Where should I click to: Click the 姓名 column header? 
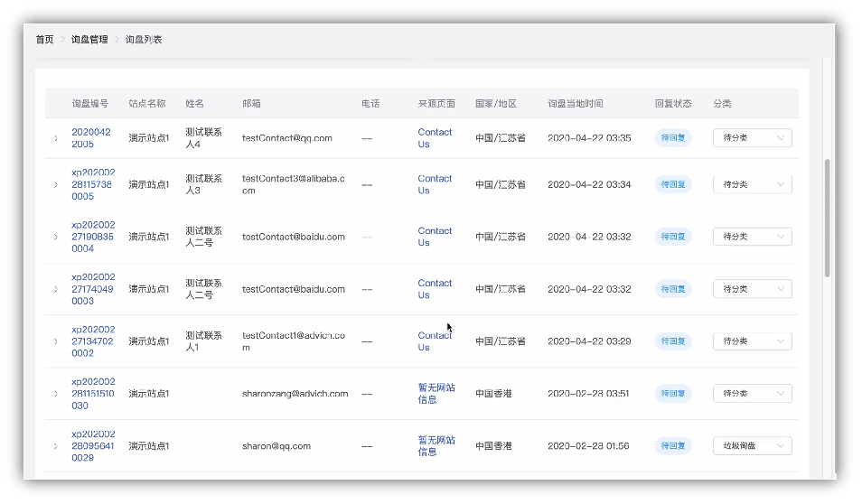pos(194,103)
